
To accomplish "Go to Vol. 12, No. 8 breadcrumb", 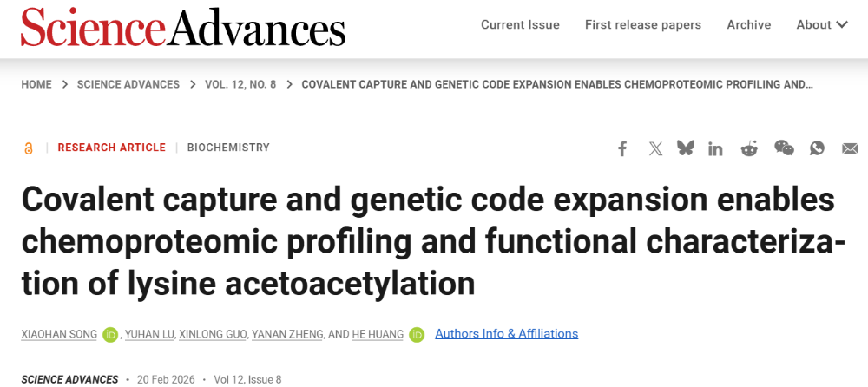I will tap(240, 84).
